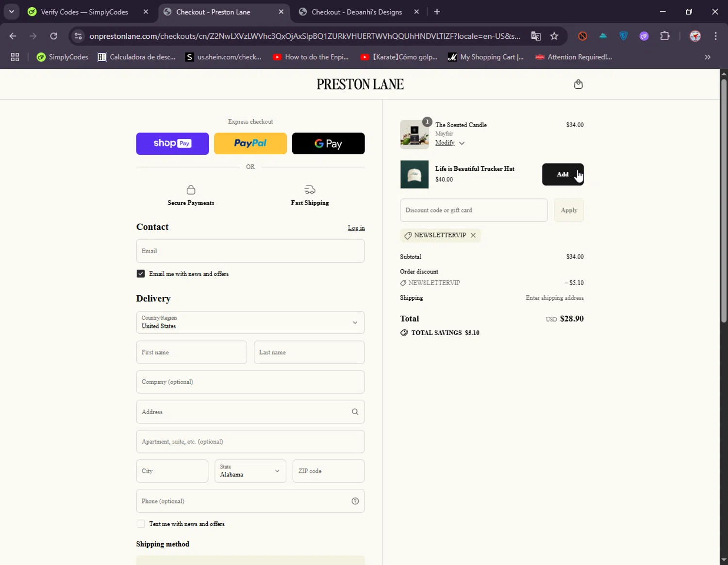Click the purple circular extension icon
Image resolution: width=728 pixels, height=565 pixels.
(x=644, y=36)
